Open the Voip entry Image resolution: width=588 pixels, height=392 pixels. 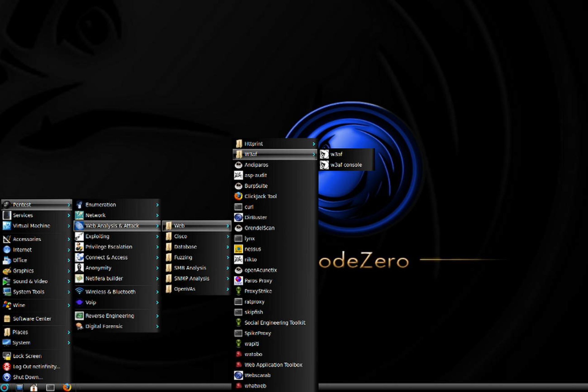117,302
